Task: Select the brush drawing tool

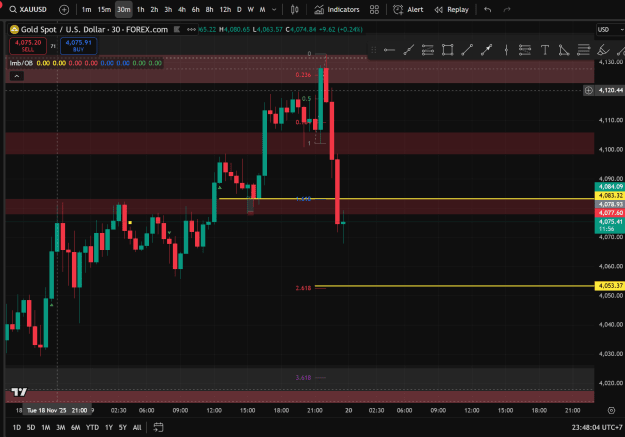Action: [603, 50]
